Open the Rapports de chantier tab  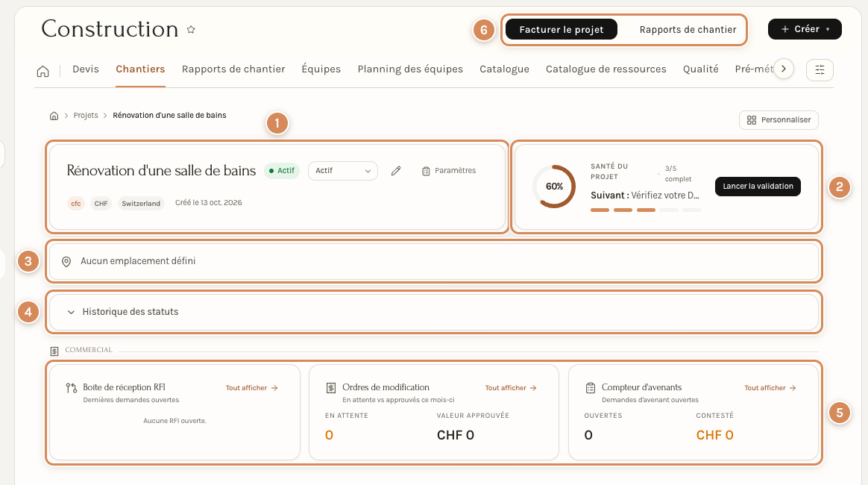pos(233,69)
